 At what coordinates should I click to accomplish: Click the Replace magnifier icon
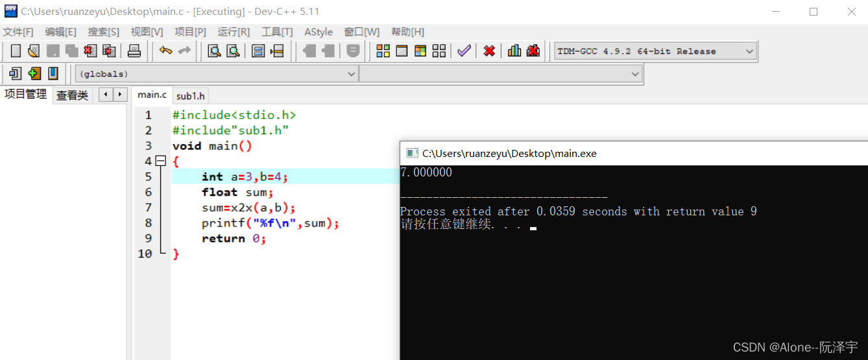click(233, 51)
